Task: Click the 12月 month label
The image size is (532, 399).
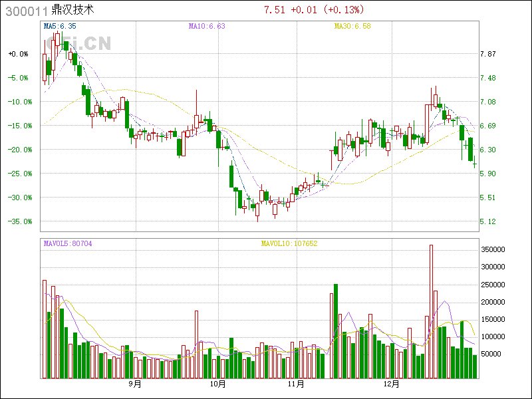Action: pos(392,384)
